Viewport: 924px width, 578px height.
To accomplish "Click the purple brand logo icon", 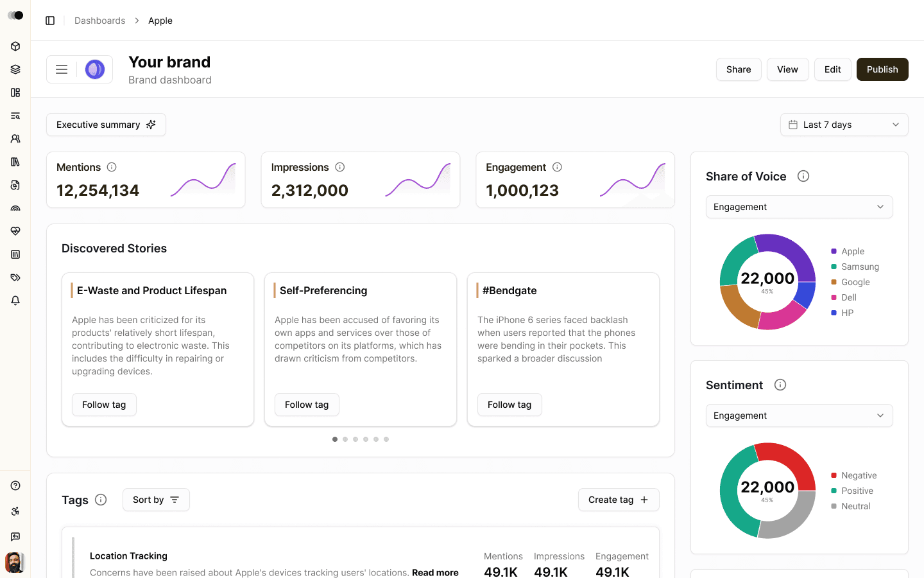I will pyautogui.click(x=95, y=69).
